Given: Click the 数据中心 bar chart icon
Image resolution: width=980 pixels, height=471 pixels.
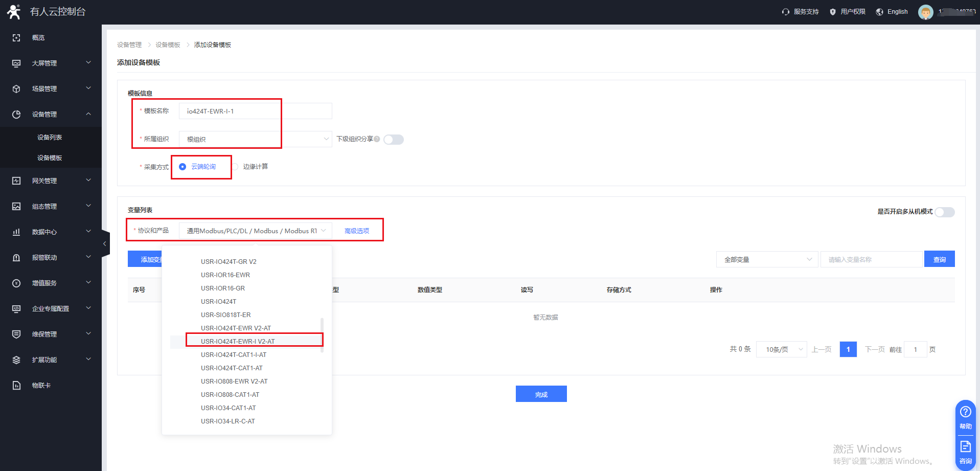Looking at the screenshot, I should [x=16, y=232].
